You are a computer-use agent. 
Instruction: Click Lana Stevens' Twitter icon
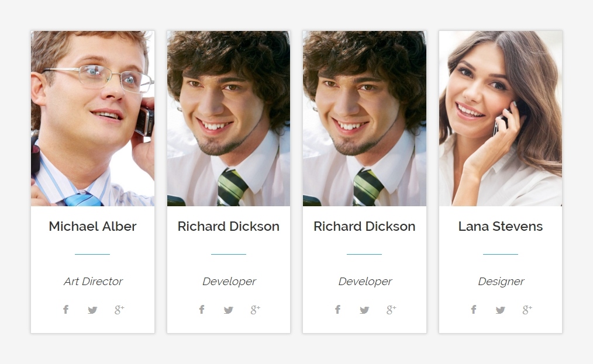point(501,310)
